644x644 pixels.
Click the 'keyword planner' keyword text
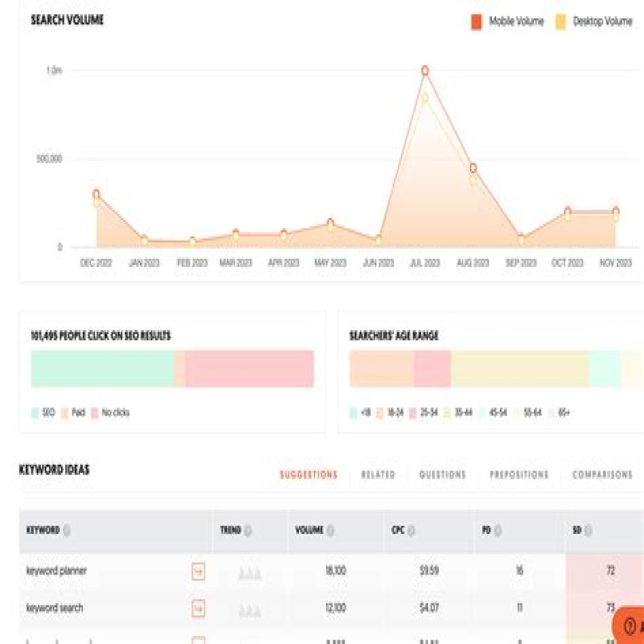tap(56, 571)
